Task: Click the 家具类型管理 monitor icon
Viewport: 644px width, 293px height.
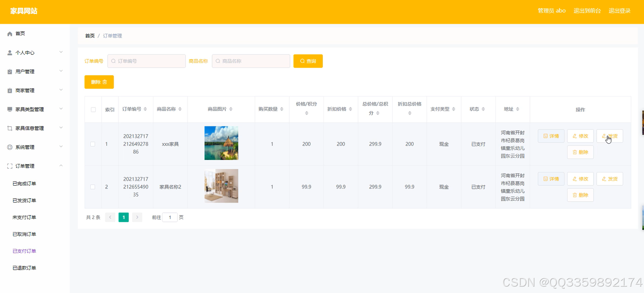Action: pyautogui.click(x=10, y=109)
